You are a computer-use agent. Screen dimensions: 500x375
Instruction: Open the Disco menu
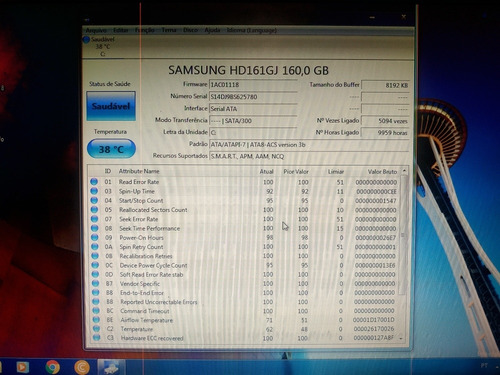pyautogui.click(x=190, y=30)
